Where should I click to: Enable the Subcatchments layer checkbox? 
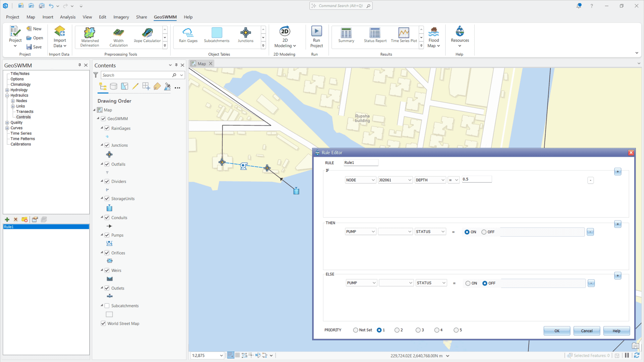tap(107, 305)
